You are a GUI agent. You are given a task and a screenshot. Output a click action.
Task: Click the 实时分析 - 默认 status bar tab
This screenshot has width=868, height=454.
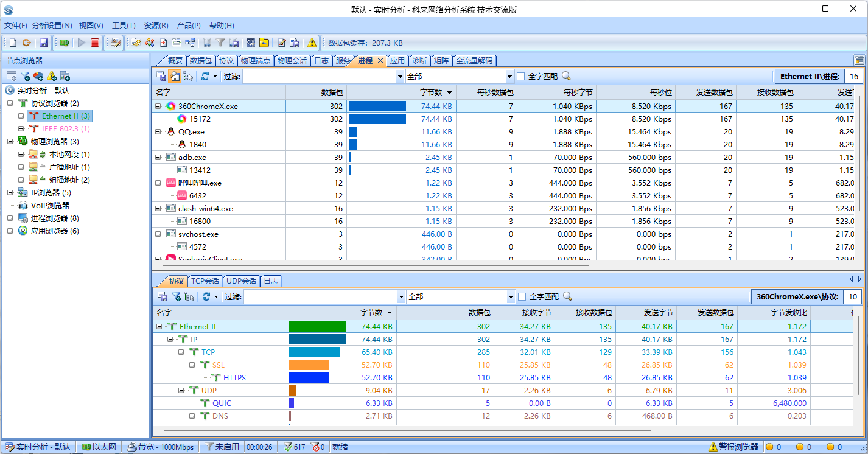pos(38,447)
